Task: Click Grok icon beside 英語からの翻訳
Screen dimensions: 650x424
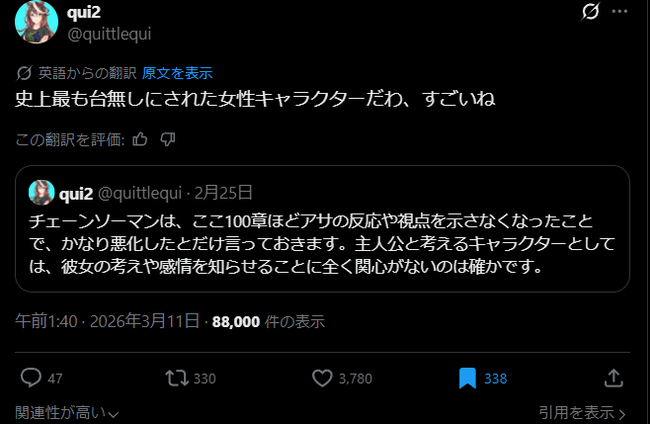Action: pyautogui.click(x=24, y=73)
